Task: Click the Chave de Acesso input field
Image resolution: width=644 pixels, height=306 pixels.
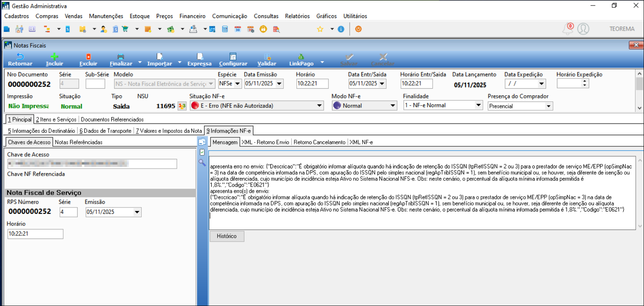Action: point(92,164)
